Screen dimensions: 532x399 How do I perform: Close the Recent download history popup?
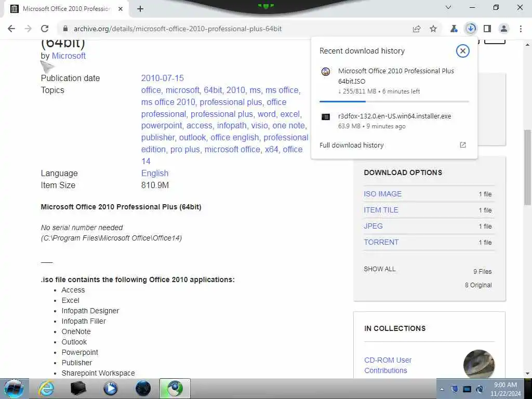[462, 51]
